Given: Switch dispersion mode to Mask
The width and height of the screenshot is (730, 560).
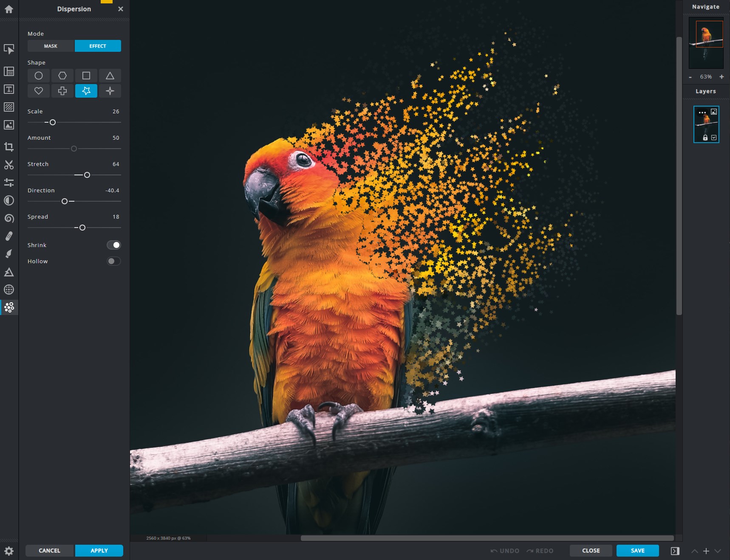Looking at the screenshot, I should (x=51, y=46).
